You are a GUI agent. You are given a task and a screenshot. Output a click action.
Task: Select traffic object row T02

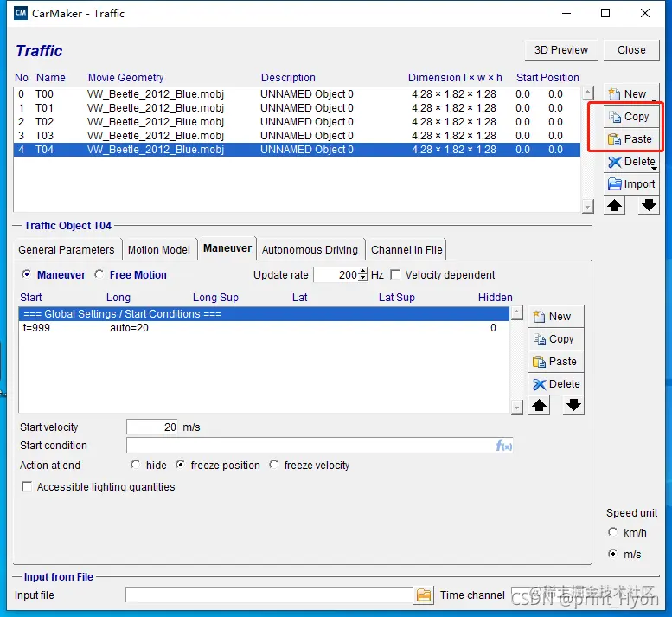(297, 122)
